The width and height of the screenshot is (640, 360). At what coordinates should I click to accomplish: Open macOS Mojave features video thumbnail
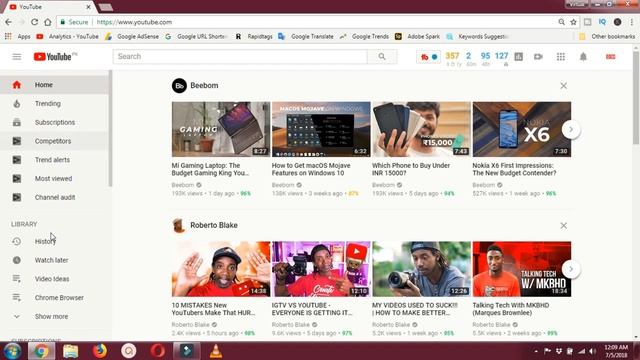pos(321,129)
